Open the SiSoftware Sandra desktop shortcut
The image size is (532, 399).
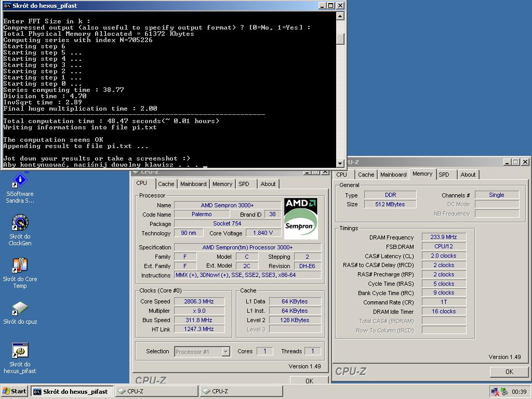(20, 188)
